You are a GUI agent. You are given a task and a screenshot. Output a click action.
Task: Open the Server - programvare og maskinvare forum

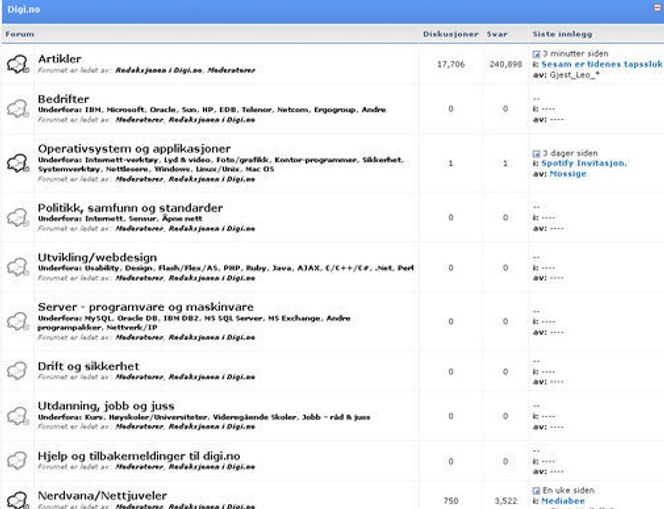[x=145, y=307]
